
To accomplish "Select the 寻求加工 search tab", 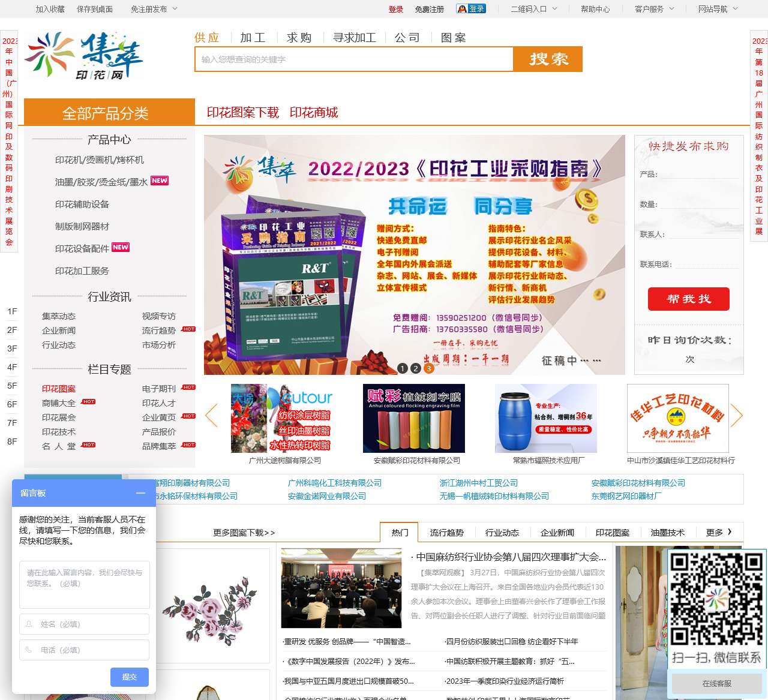I will [355, 38].
